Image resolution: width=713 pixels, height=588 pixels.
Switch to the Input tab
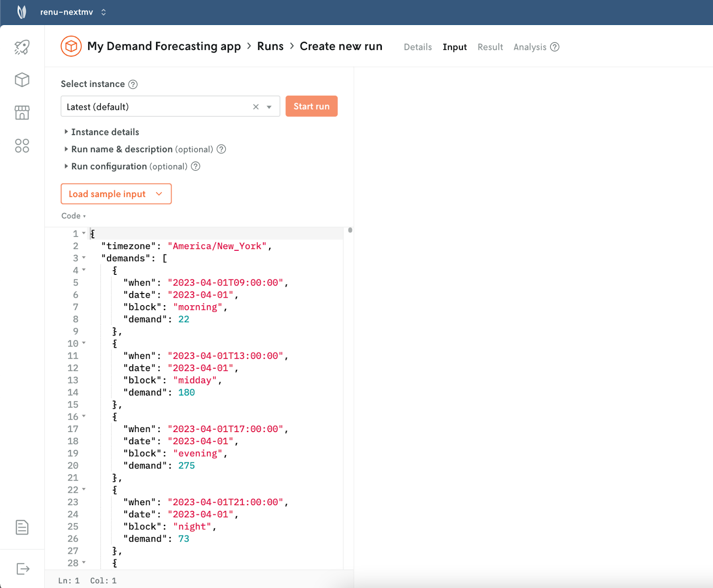coord(455,47)
